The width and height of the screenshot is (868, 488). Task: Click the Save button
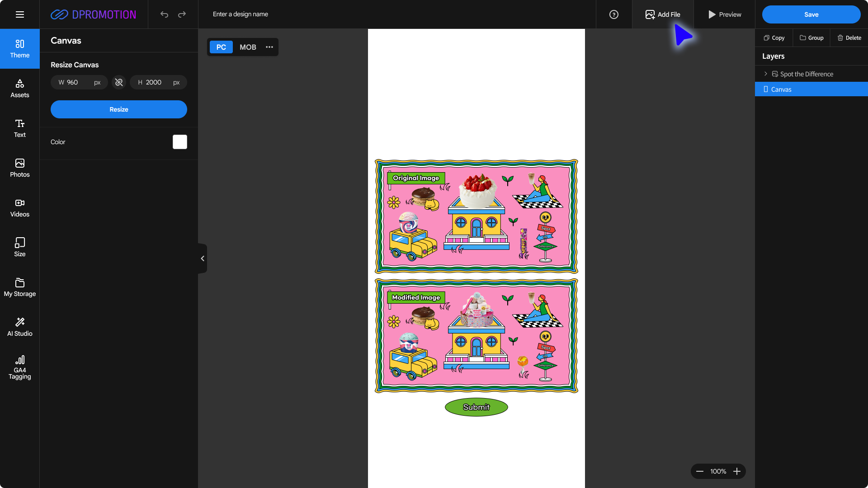811,14
